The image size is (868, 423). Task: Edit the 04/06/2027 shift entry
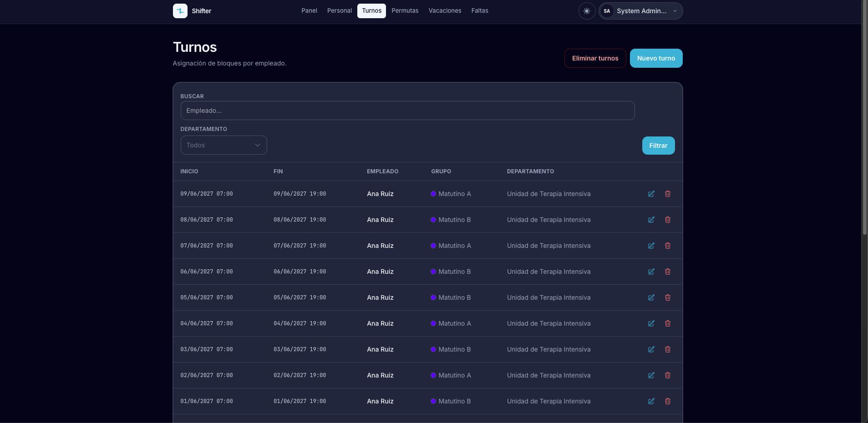pos(651,323)
